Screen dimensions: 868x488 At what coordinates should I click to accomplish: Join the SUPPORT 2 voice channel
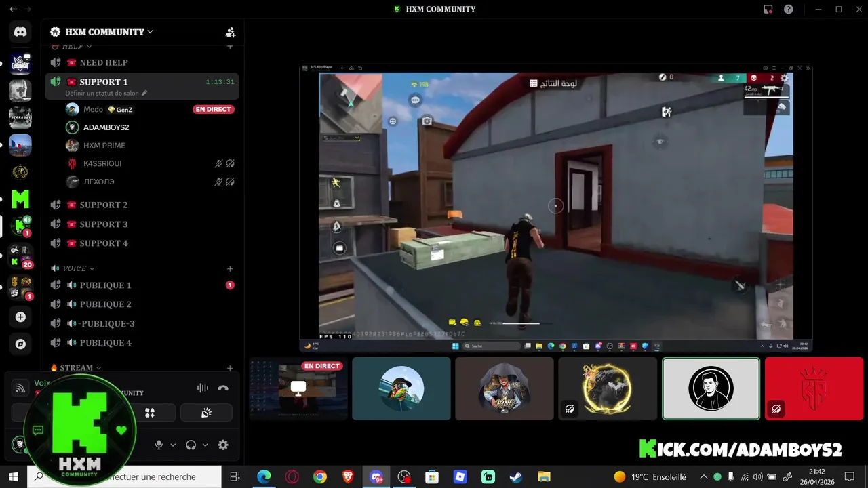pos(142,205)
